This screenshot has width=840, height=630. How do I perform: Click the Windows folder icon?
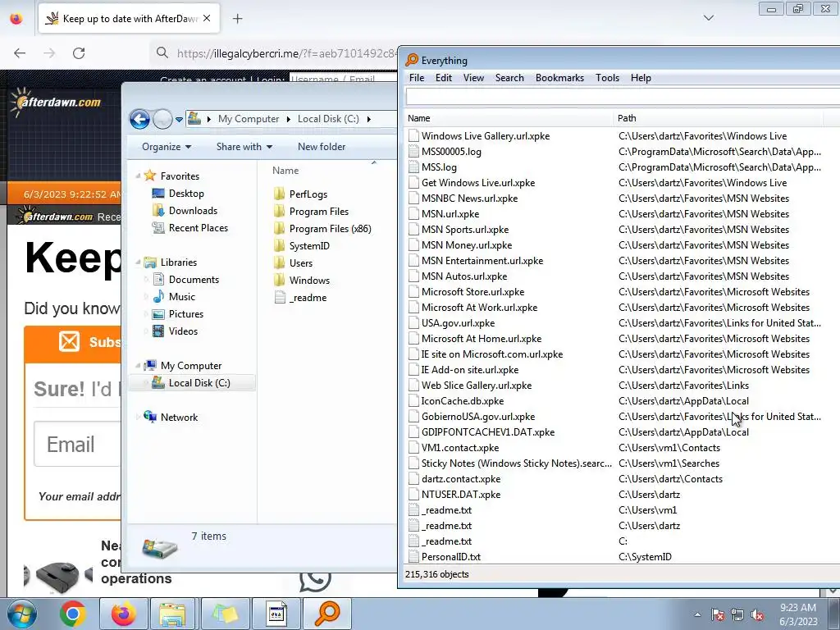pos(279,281)
